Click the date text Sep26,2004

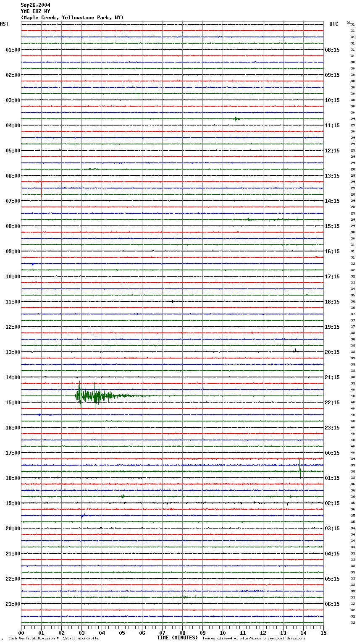coord(36,5)
